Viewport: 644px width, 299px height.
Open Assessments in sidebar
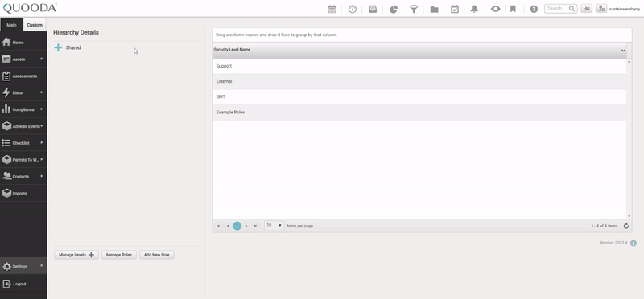coord(23,76)
